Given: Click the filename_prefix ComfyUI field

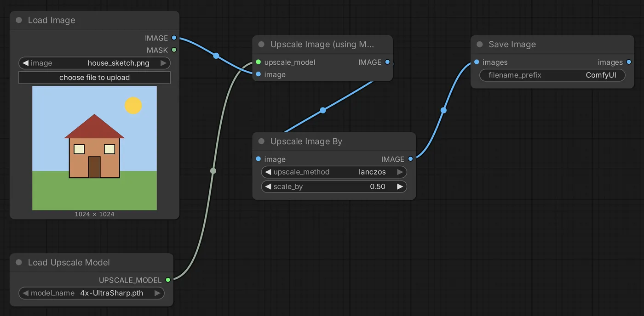Looking at the screenshot, I should (552, 75).
